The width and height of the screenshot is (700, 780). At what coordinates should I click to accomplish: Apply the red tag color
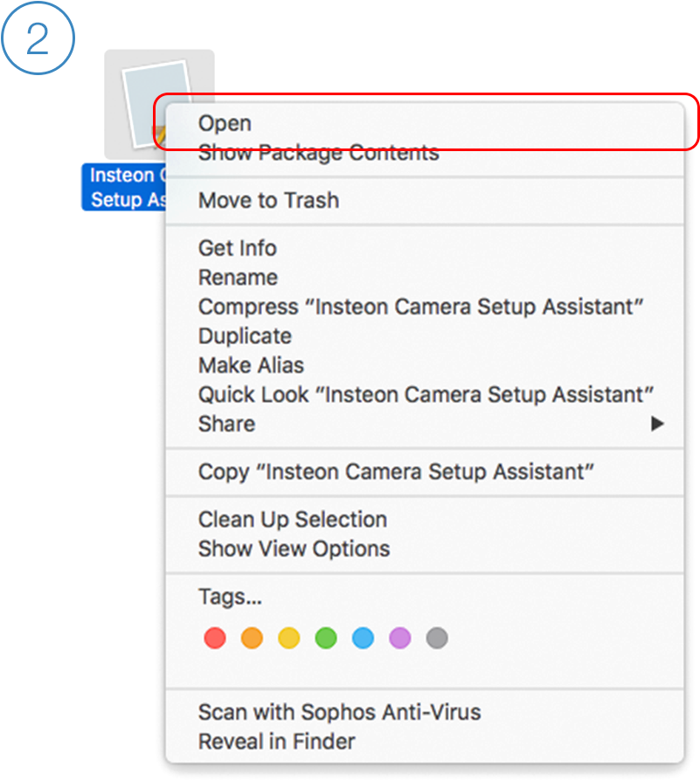pyautogui.click(x=215, y=638)
